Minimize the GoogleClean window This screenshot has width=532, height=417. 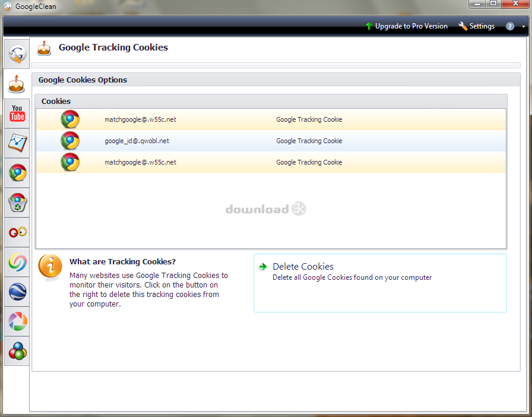point(477,4)
